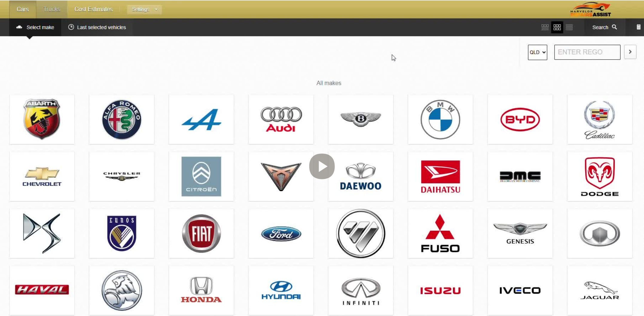
Task: Open the Cost Estimates tab
Action: (x=94, y=9)
